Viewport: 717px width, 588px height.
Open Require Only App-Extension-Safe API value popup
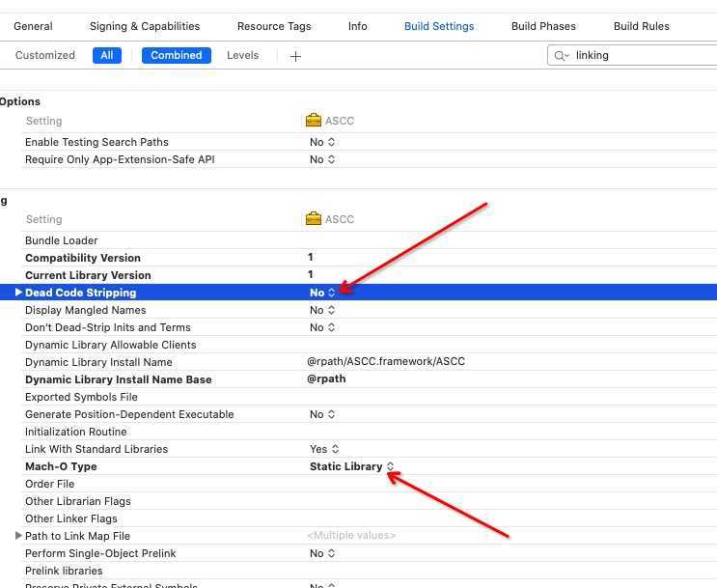(x=322, y=159)
